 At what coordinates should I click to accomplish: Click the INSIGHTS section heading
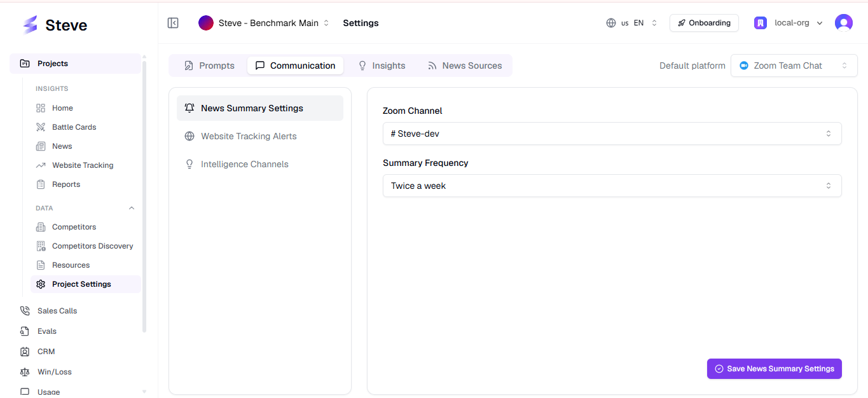(52, 88)
